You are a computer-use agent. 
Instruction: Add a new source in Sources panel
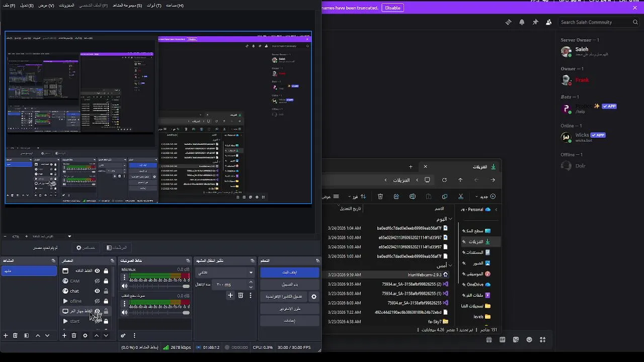pos(64,335)
